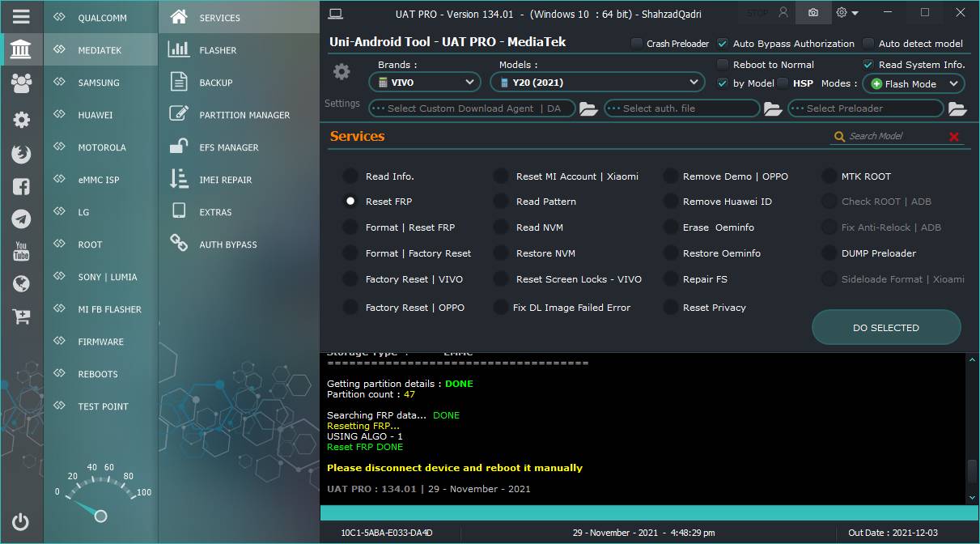This screenshot has height=544, width=980.
Task: Select Format | Reset FRP option
Action: 350,227
